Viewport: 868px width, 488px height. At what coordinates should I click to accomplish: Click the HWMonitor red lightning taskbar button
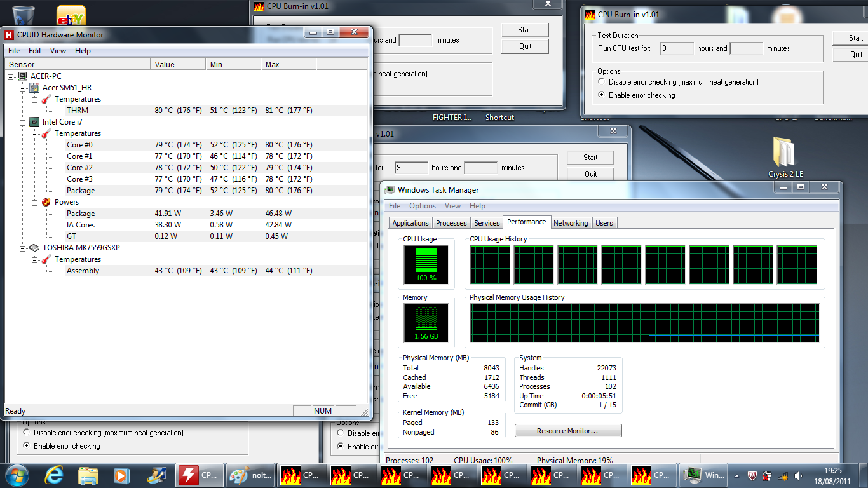point(199,475)
